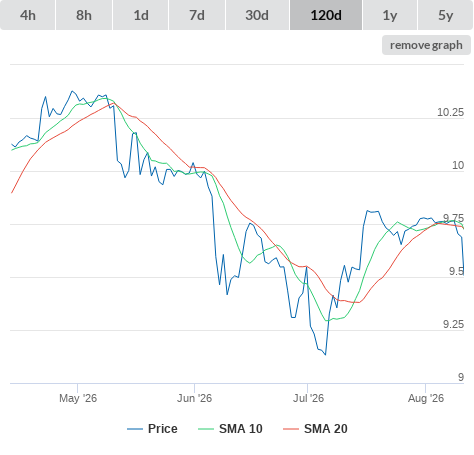
Task: Click the price low point in July
Action: 325,354
